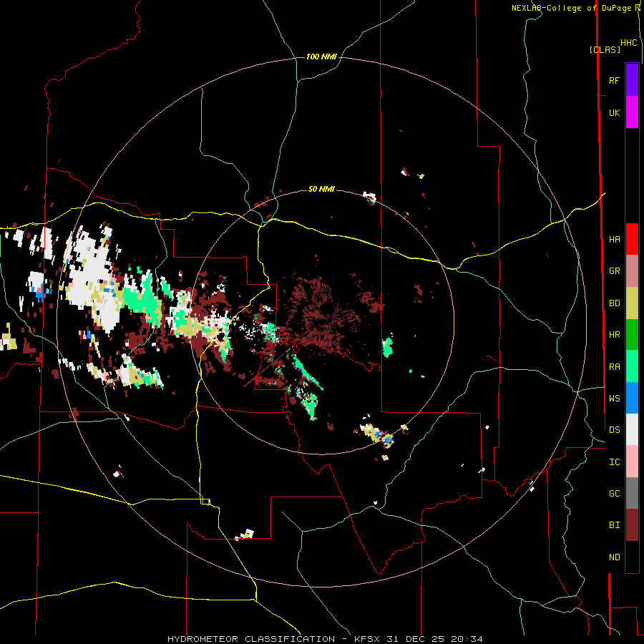Click the NEXLAB-College of DuPage credit text
This screenshot has width=644, height=644.
(571, 8)
